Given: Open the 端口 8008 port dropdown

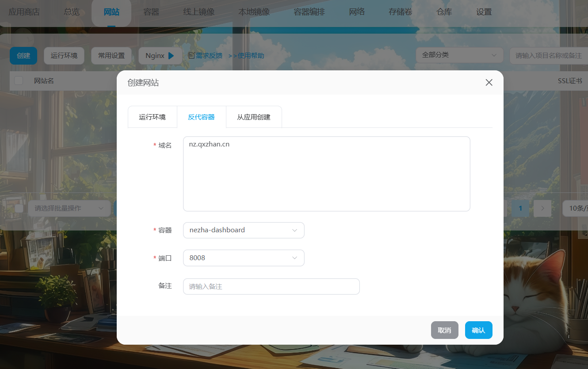Looking at the screenshot, I should coord(244,258).
